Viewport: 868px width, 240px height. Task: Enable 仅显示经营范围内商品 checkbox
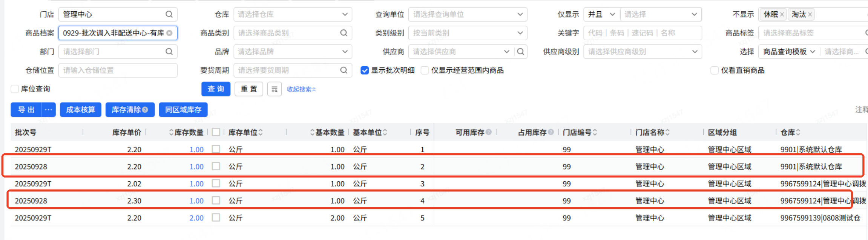(425, 70)
